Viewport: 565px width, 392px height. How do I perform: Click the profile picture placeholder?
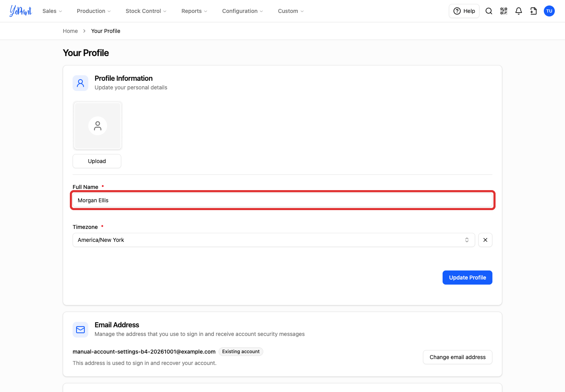click(x=97, y=125)
